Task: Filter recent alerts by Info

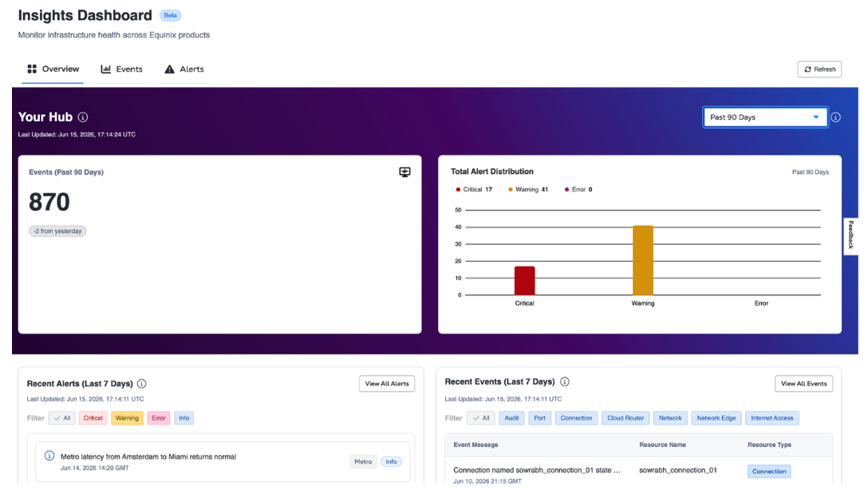Action: (183, 418)
